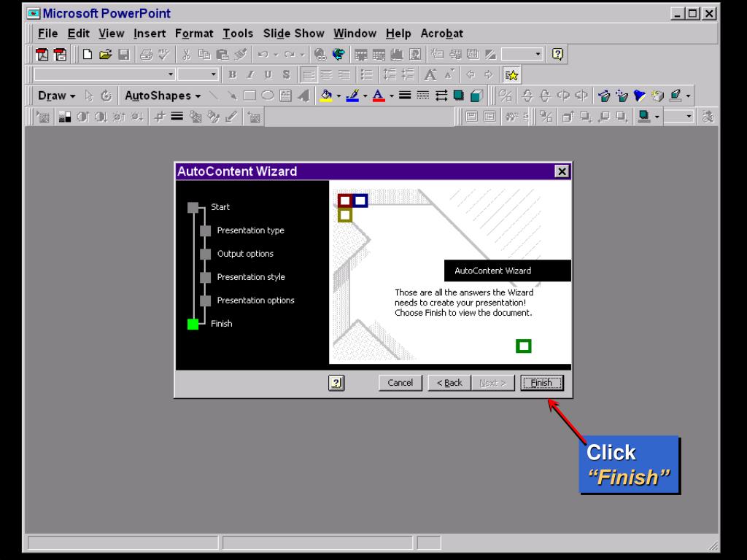This screenshot has height=560, width=747.
Task: Click the Format Painter brush icon
Action: [241, 54]
